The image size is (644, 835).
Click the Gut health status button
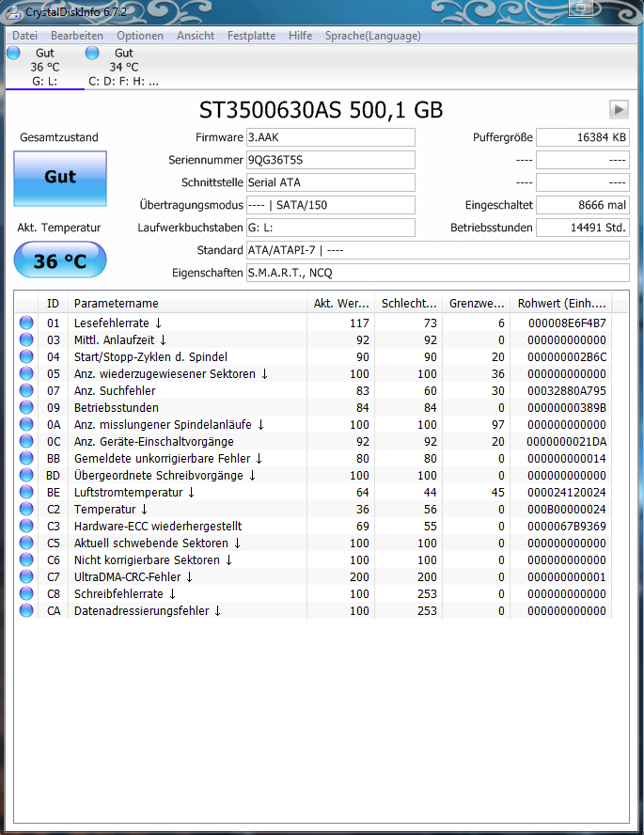(x=60, y=179)
